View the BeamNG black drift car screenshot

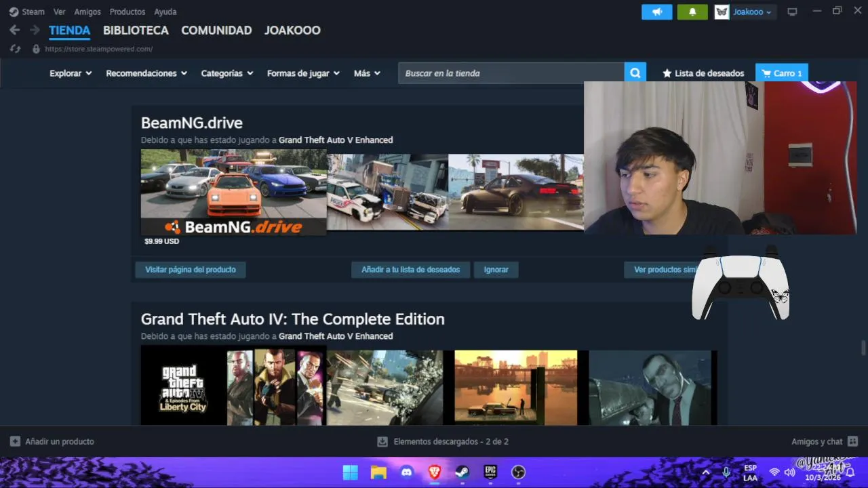[x=516, y=192]
